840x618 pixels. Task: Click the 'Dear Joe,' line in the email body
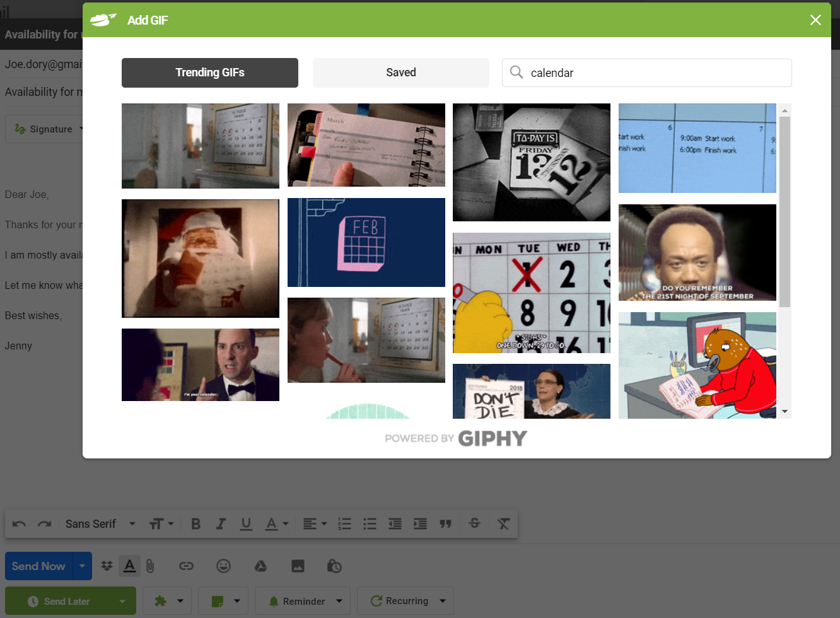click(26, 194)
